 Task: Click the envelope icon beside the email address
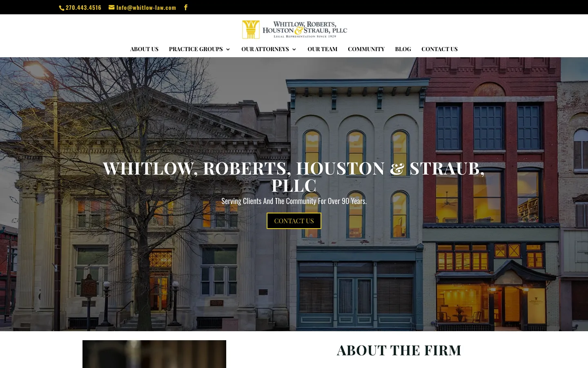pos(111,7)
